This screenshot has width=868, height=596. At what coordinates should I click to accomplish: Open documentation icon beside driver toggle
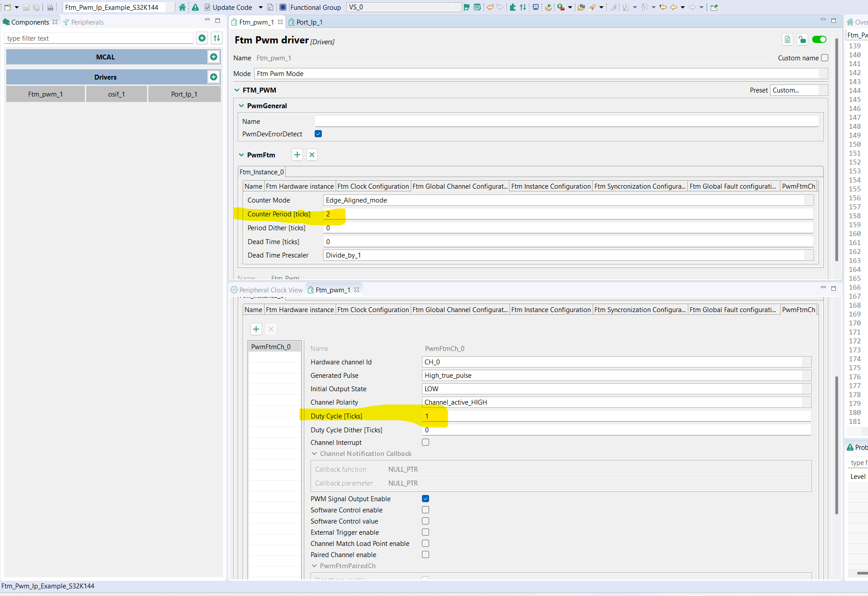[787, 40]
